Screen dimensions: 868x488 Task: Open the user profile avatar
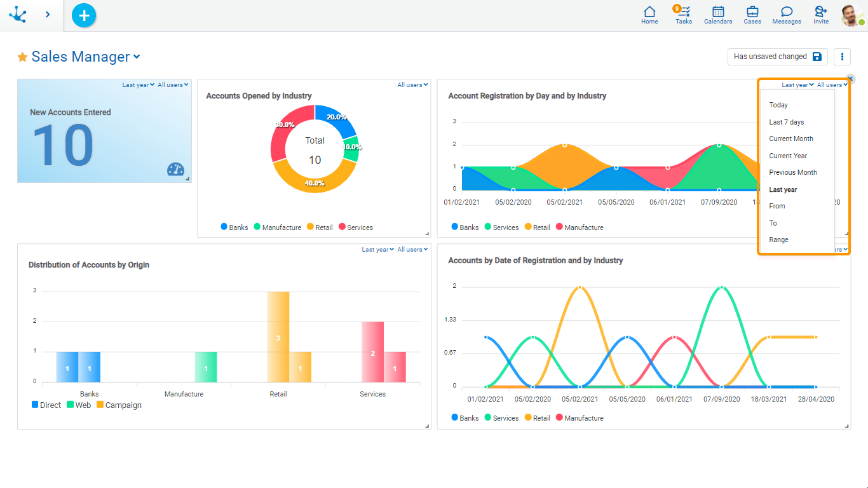(851, 15)
